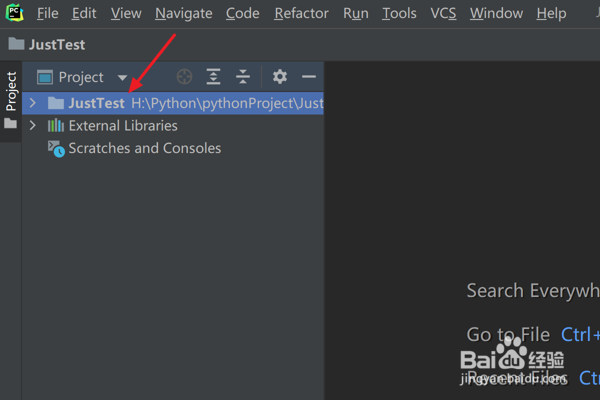
Task: Open the Help menu
Action: coord(551,13)
